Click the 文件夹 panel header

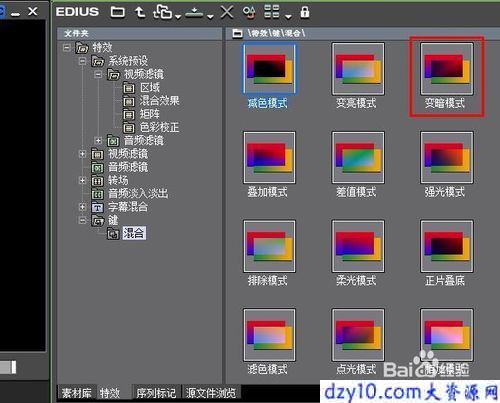139,34
